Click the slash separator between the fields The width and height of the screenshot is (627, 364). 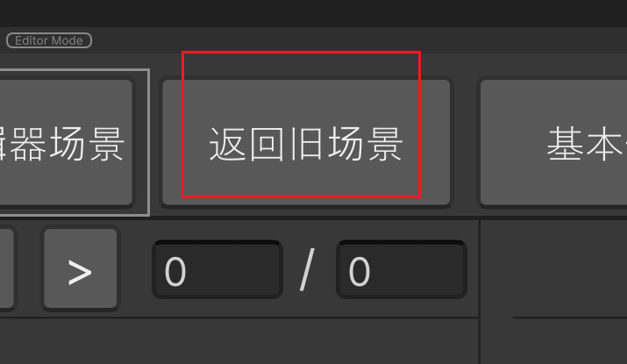click(x=308, y=269)
